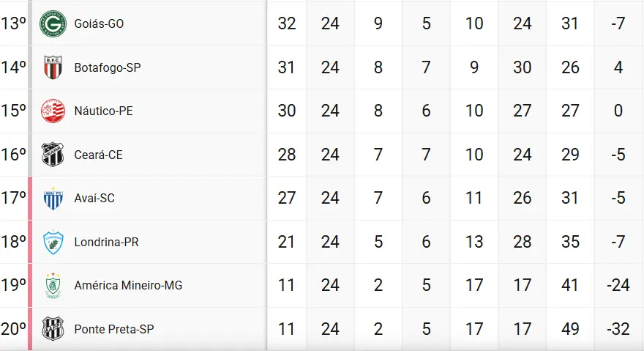
Task: Select the Avaí-SC team name
Action: [94, 199]
